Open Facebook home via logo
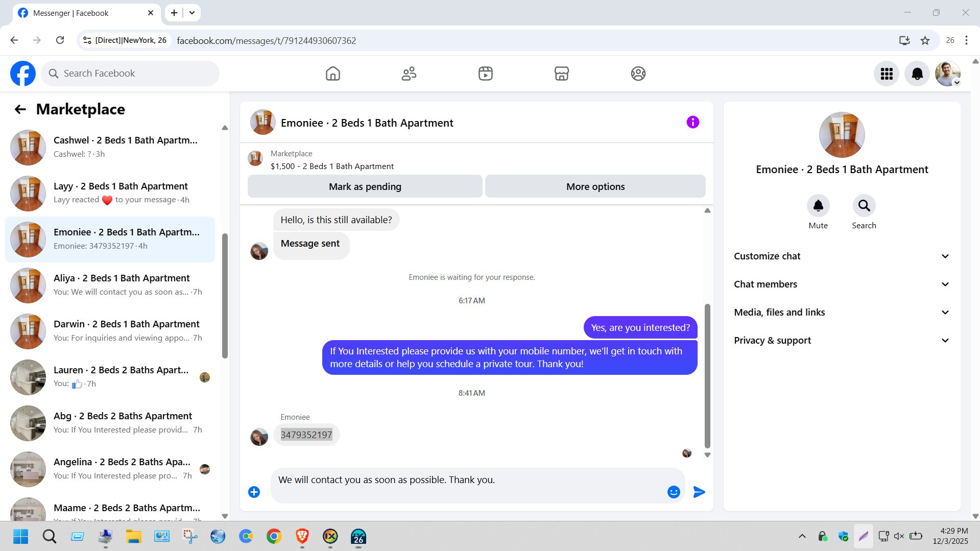 click(x=23, y=74)
